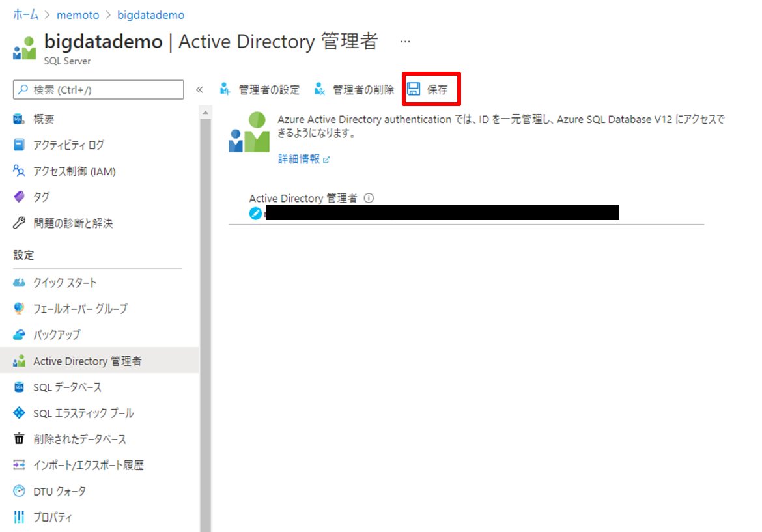The height and width of the screenshot is (532, 762).
Task: Select the フェールオーバー グループ globe icon
Action: (x=19, y=309)
